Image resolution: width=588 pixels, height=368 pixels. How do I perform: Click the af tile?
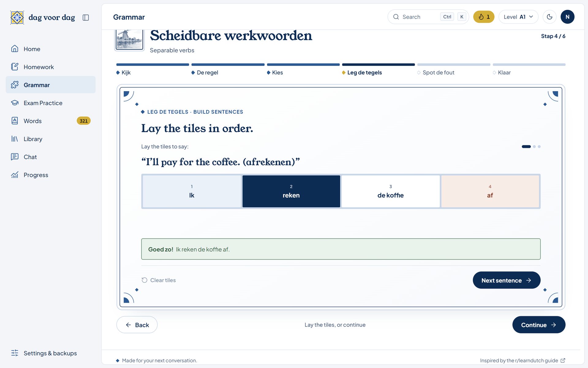[490, 191]
